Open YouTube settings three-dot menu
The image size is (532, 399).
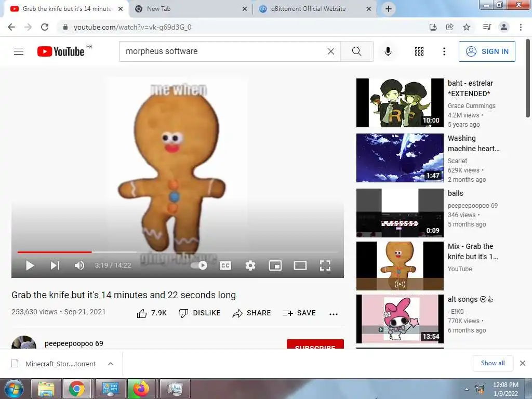444,51
